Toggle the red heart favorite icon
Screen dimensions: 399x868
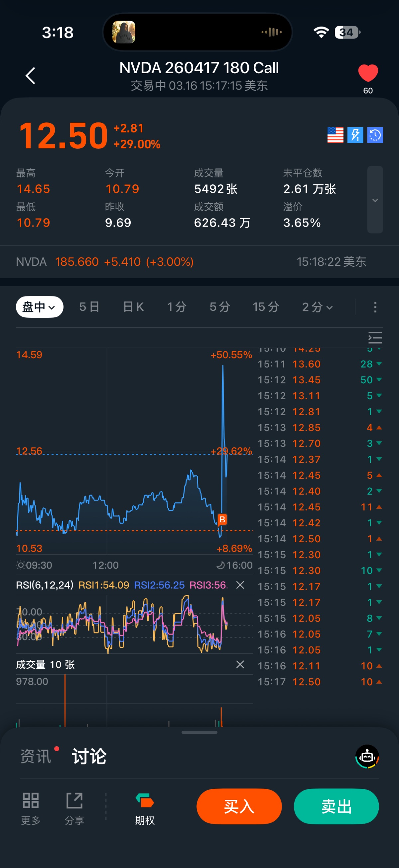click(368, 74)
